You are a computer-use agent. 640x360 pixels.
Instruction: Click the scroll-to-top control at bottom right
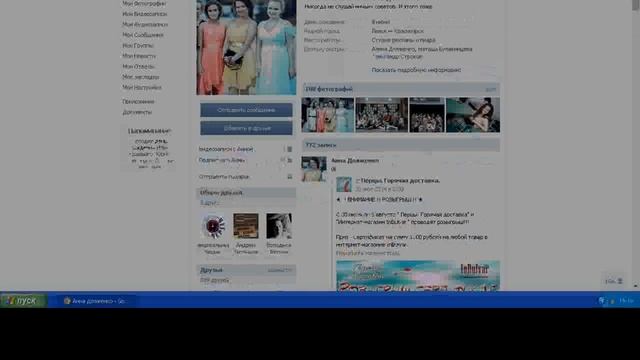613,281
